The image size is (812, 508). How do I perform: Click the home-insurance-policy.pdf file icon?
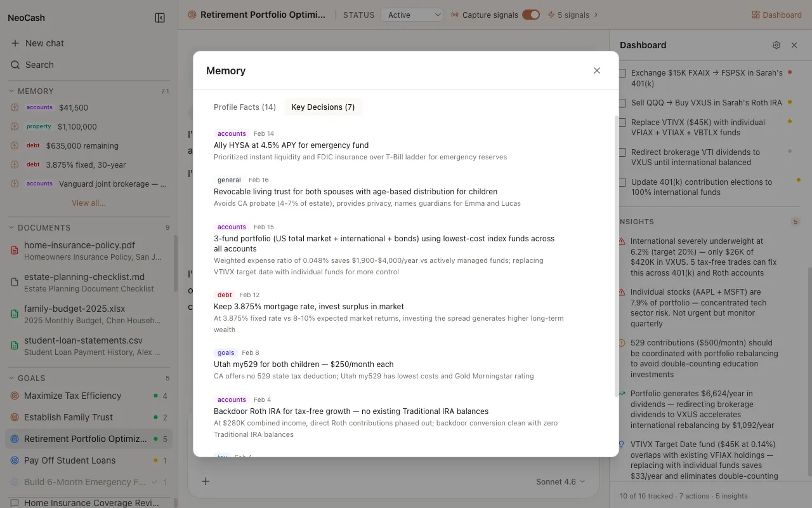(x=15, y=250)
